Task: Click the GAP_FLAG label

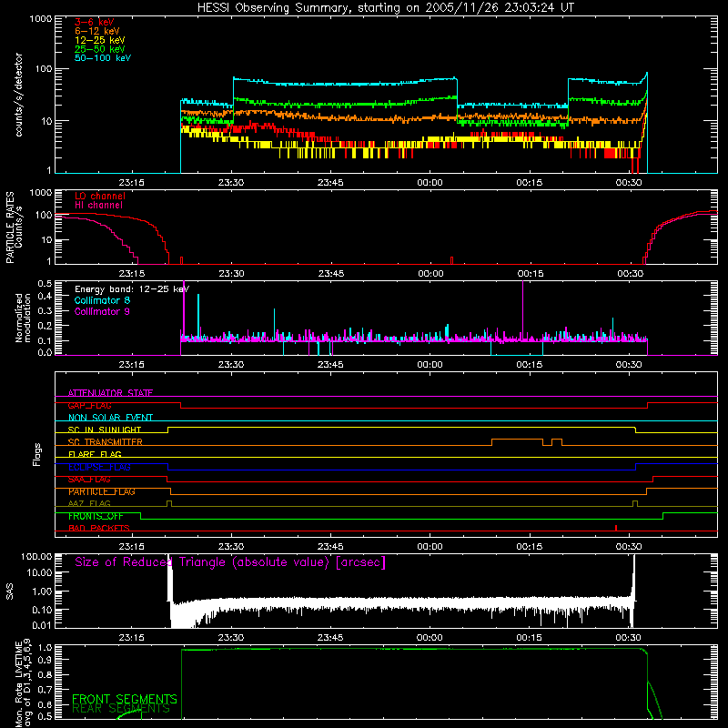Action: click(89, 405)
